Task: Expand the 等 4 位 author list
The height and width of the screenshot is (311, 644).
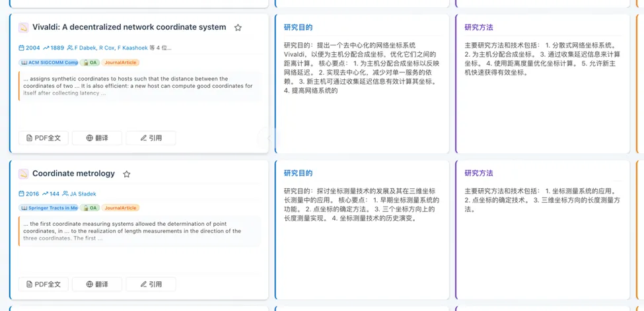Action: [161, 48]
